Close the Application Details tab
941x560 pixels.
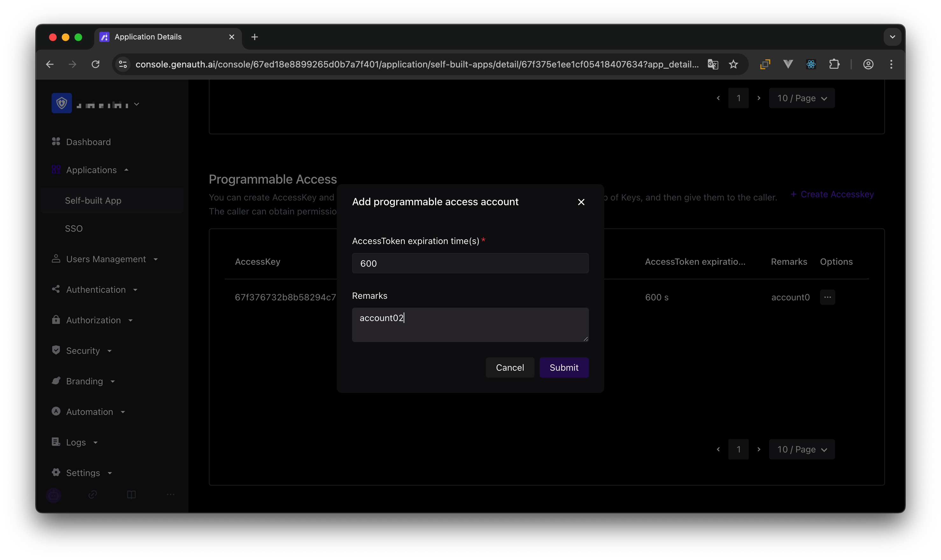[x=231, y=37]
